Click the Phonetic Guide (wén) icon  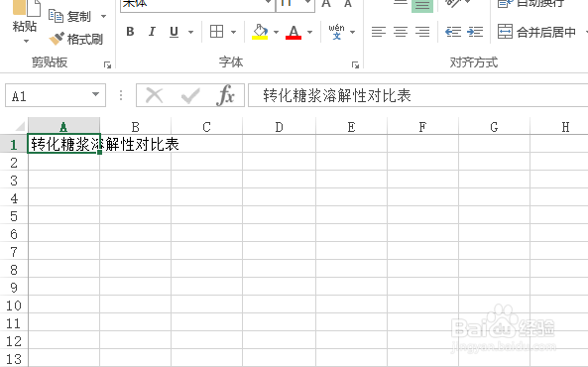336,32
